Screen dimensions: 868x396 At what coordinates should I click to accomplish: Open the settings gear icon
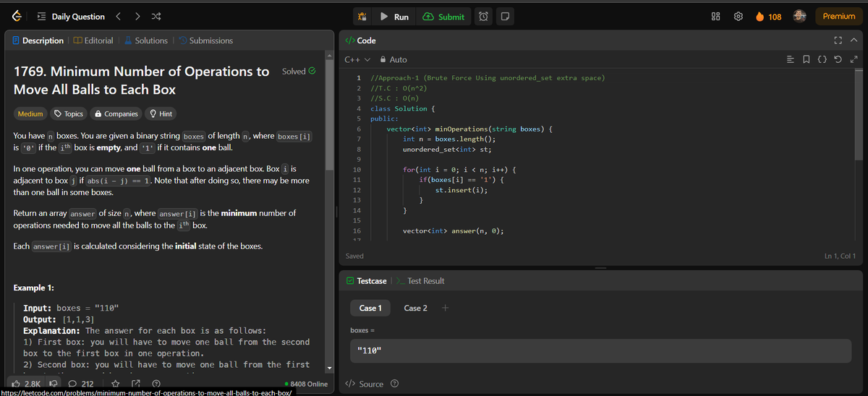coord(739,17)
